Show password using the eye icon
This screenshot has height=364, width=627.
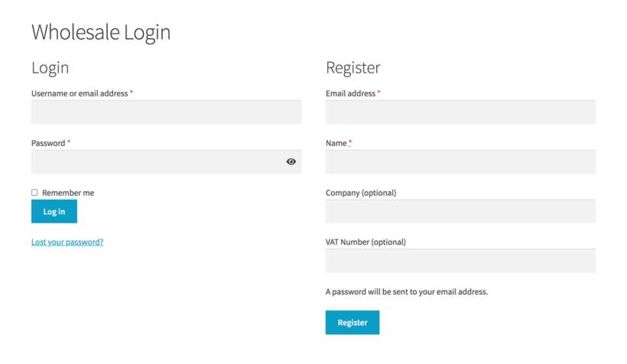[x=291, y=161]
